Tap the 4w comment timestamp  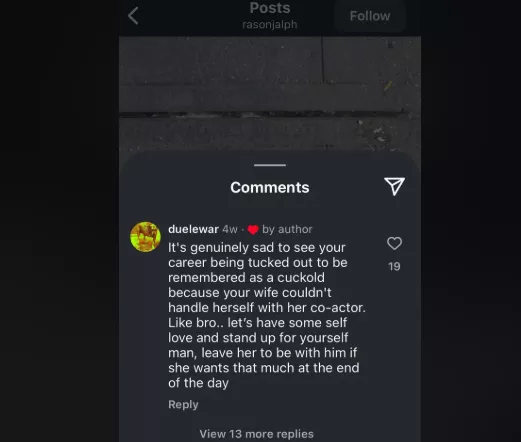[x=230, y=229]
